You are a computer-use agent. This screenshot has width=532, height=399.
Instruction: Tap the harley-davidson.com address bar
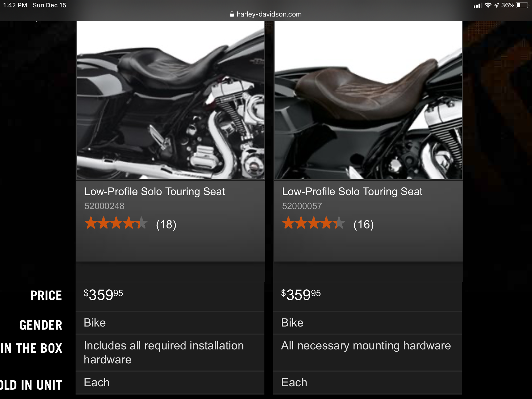pos(269,14)
